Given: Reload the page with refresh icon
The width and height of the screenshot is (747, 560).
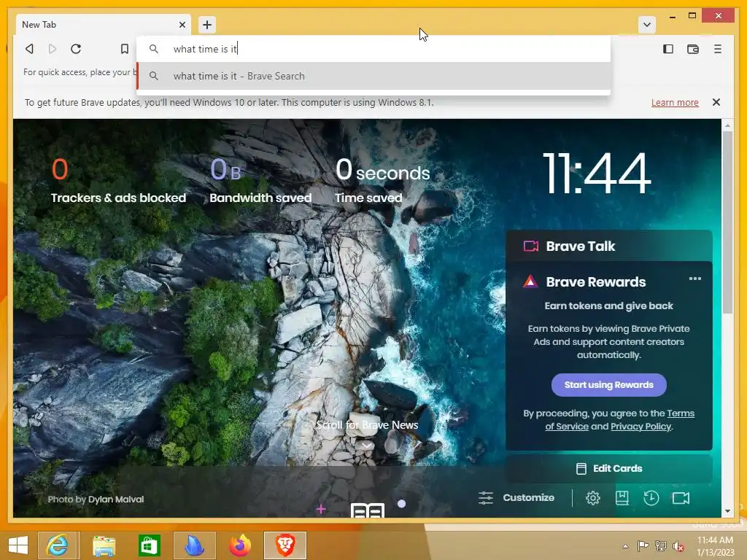Looking at the screenshot, I should (76, 49).
